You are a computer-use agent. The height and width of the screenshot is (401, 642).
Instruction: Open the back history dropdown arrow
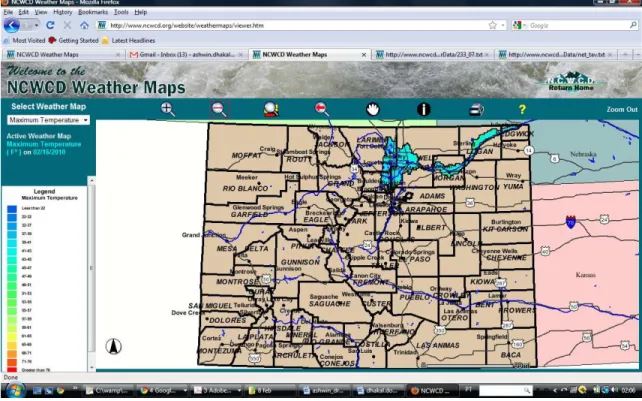point(36,25)
